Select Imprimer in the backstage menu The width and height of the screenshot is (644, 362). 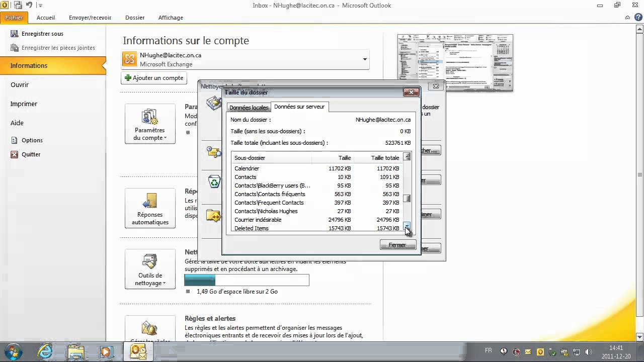pyautogui.click(x=24, y=104)
